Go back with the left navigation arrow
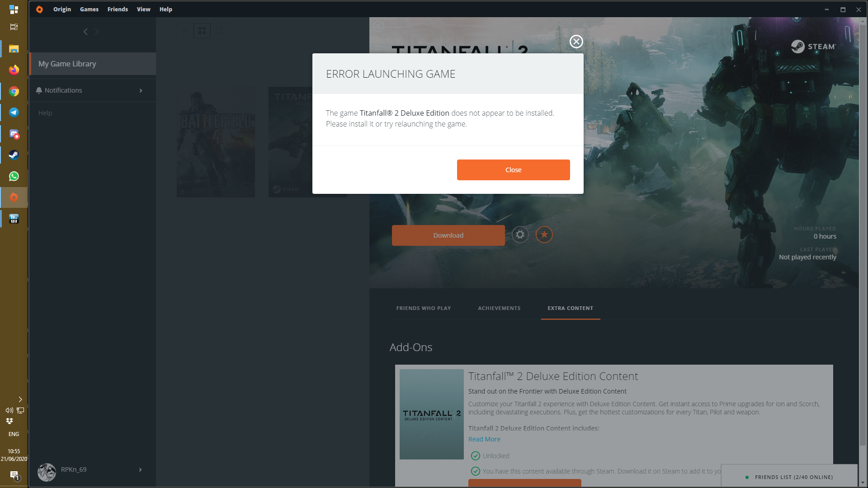This screenshot has width=868, height=488. coord(85,32)
